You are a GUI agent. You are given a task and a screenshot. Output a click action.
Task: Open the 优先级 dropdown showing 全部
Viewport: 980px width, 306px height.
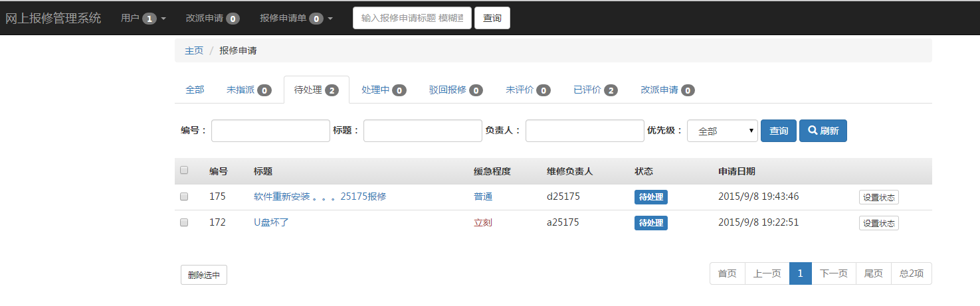[x=722, y=131]
